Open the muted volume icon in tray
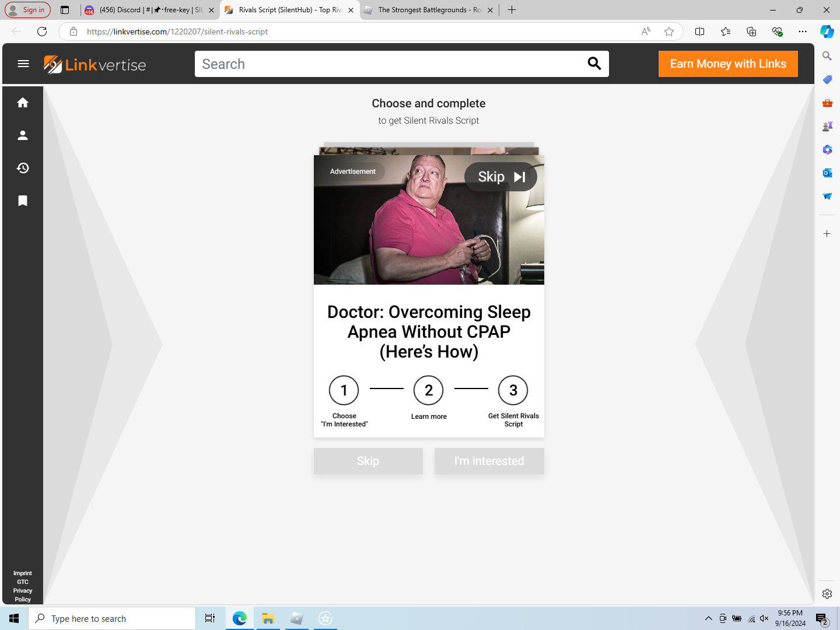This screenshot has width=840, height=630. point(764,618)
